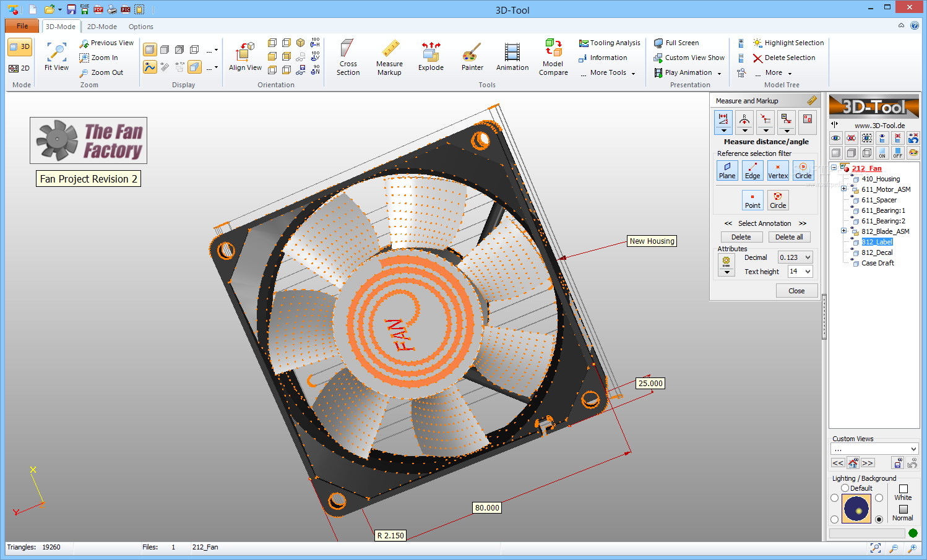This screenshot has height=560, width=927.
Task: Collapse the 212_Fan root node
Action: (x=834, y=168)
